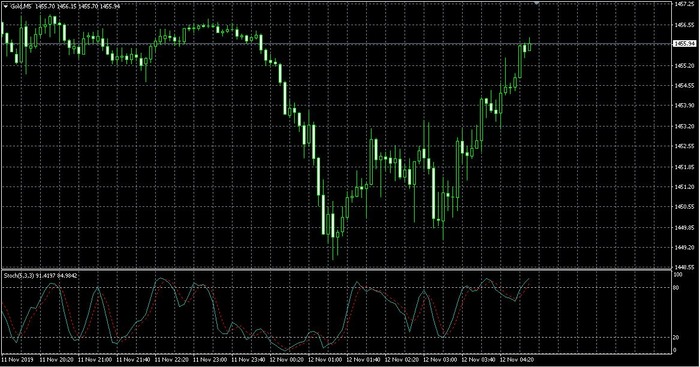
Task: Click the 11 Nov 23:40 time label
Action: tap(248, 359)
